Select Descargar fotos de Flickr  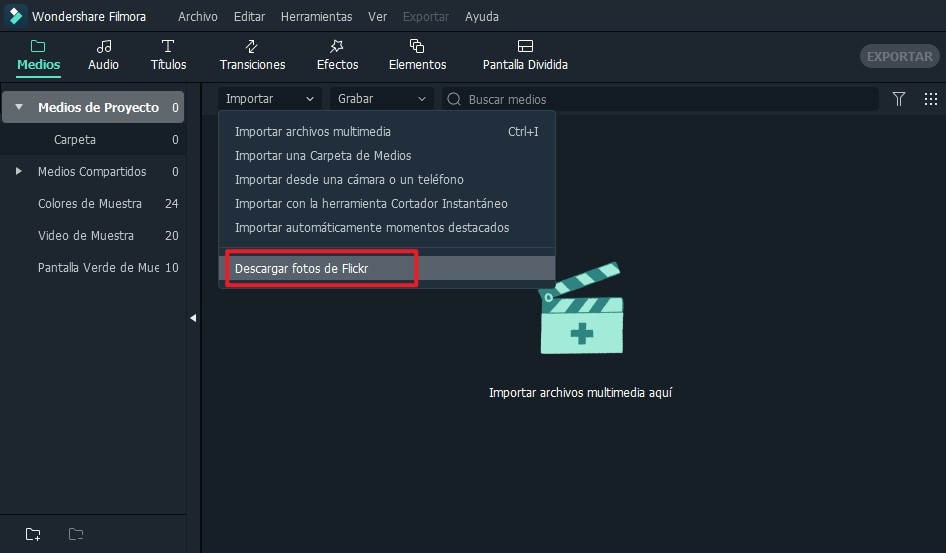tap(387, 268)
